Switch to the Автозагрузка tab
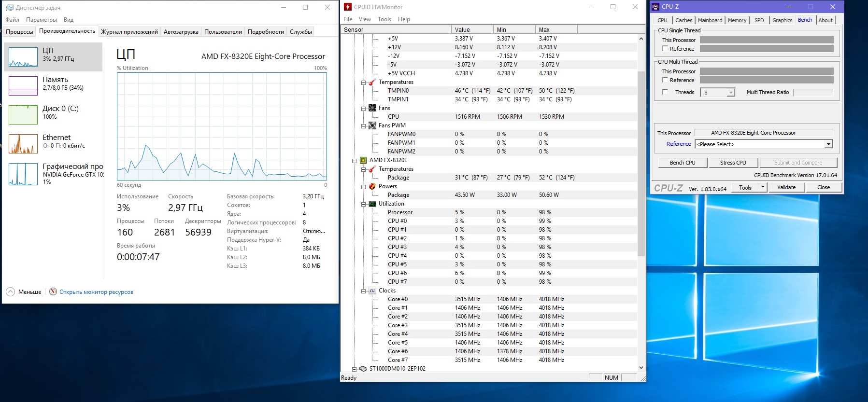 181,32
